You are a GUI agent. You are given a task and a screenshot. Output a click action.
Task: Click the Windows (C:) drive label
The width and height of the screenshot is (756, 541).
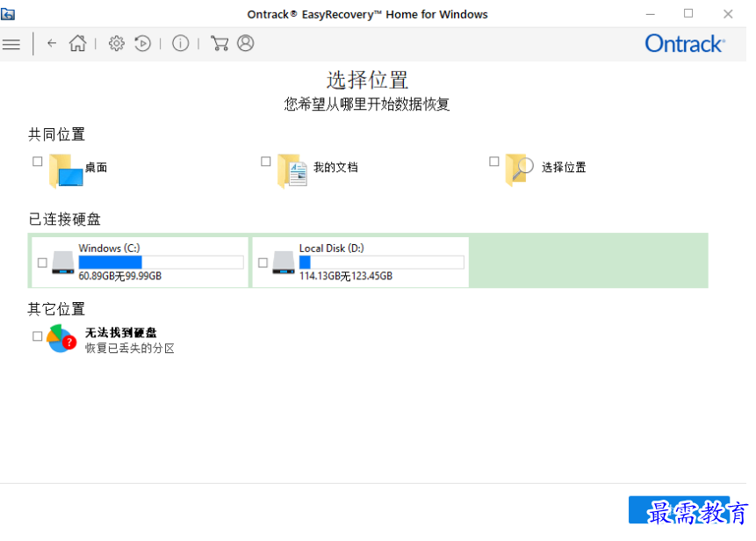tap(110, 248)
